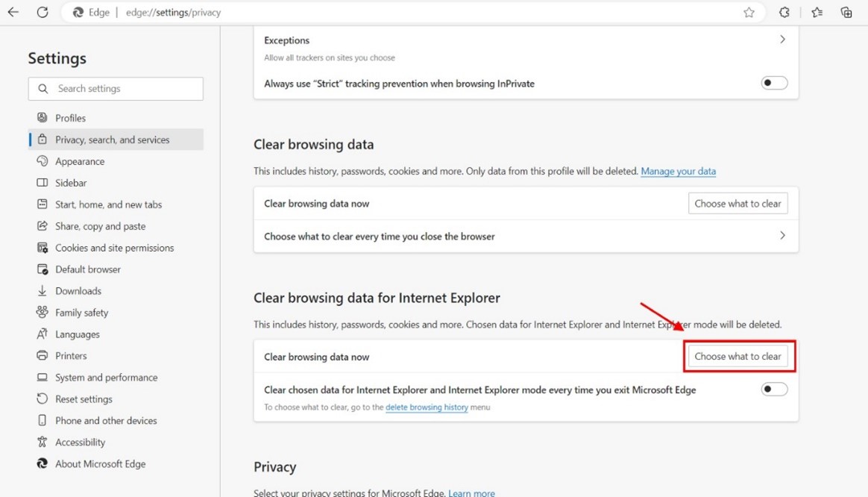Click the Default browser icon

pyautogui.click(x=42, y=269)
